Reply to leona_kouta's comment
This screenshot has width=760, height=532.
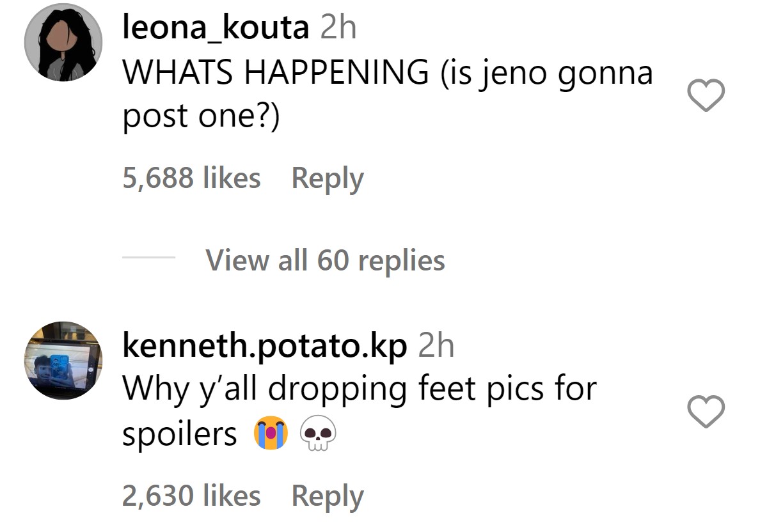327,178
